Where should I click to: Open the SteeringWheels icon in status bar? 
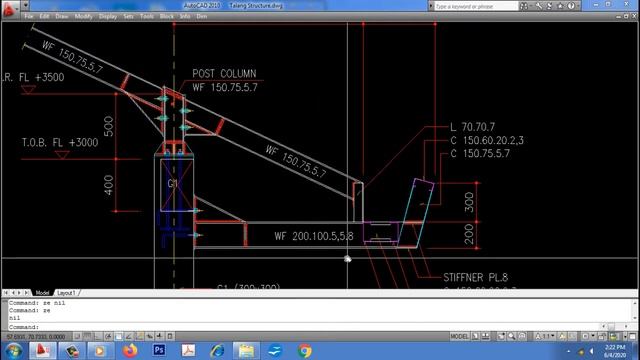point(522,336)
